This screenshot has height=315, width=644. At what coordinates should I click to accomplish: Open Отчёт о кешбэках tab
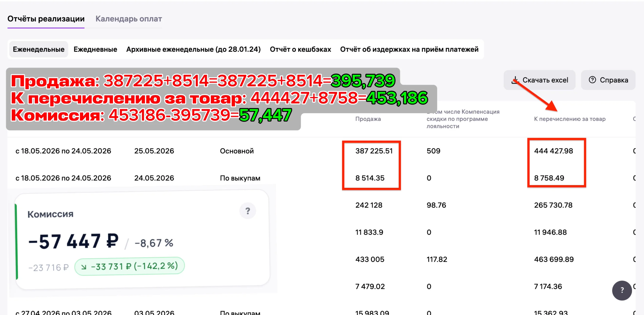pyautogui.click(x=300, y=49)
